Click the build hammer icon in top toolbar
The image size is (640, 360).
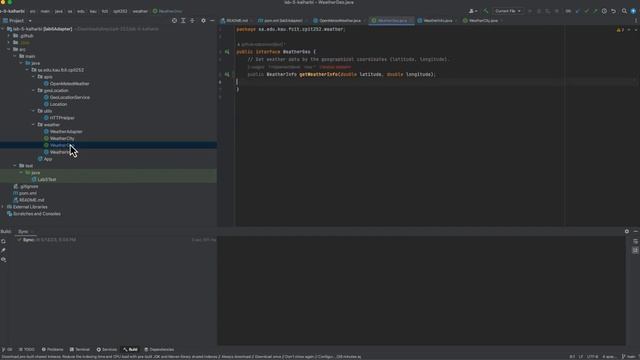pos(486,11)
